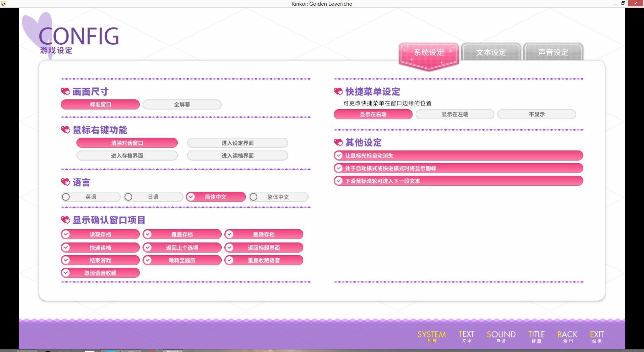The height and width of the screenshot is (352, 644).
Task: Open TEXT settings from bottom bar
Action: pyautogui.click(x=466, y=336)
